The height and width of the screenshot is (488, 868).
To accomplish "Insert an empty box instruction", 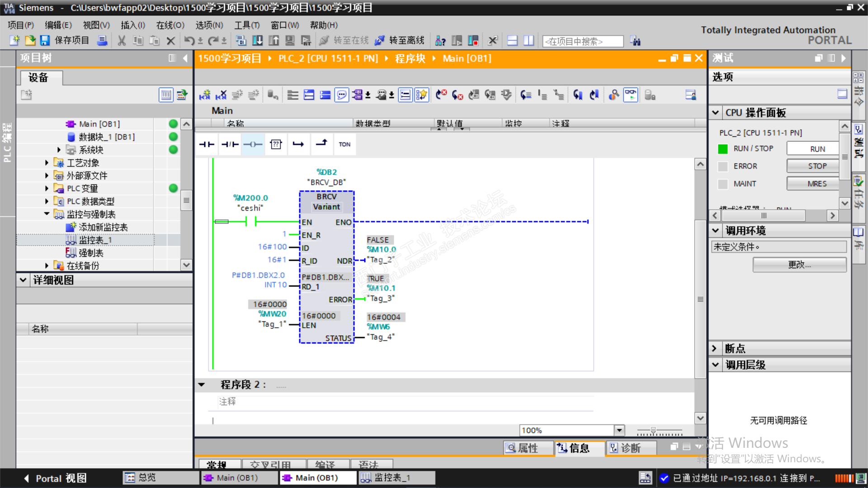I will (276, 145).
